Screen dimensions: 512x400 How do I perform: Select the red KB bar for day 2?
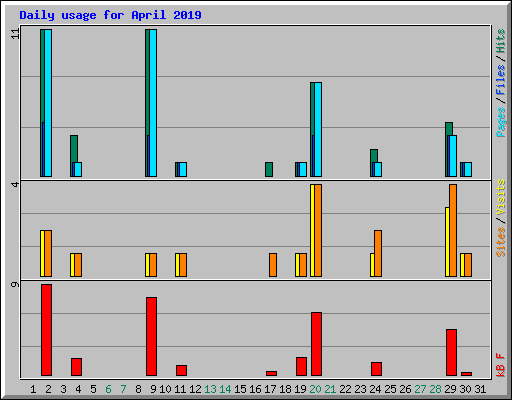(x=47, y=330)
